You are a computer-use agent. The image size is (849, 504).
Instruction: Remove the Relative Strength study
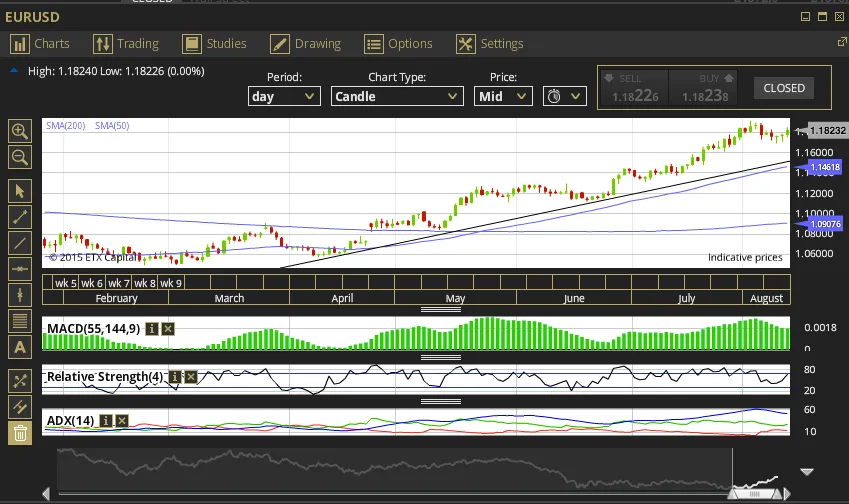coord(191,376)
